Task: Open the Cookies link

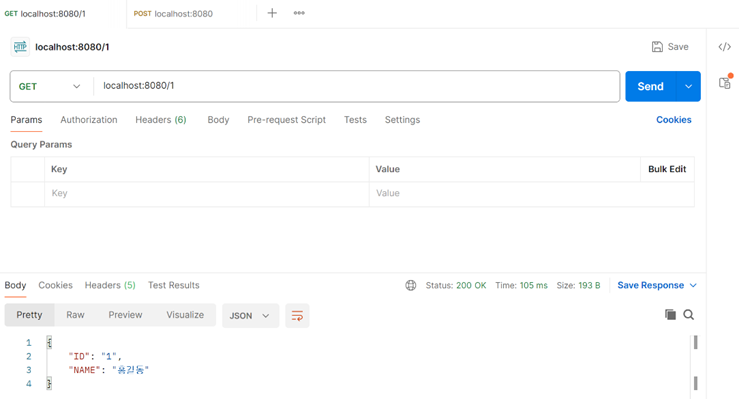Action: [x=673, y=120]
